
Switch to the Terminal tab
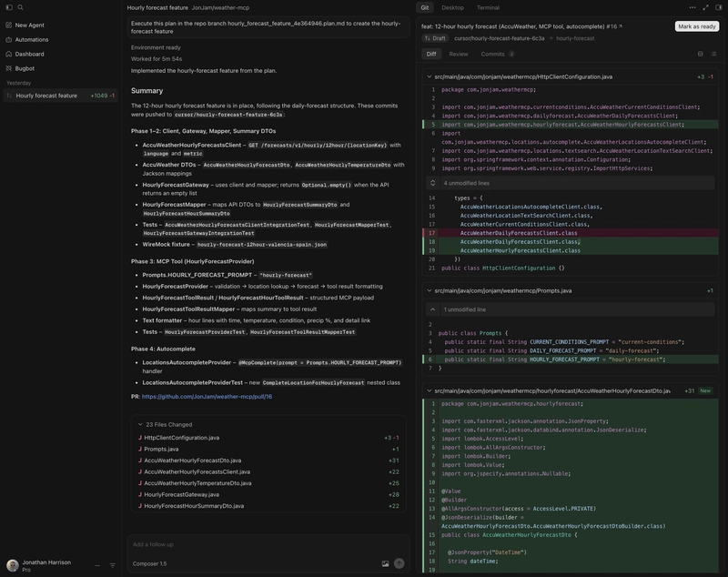coord(488,7)
